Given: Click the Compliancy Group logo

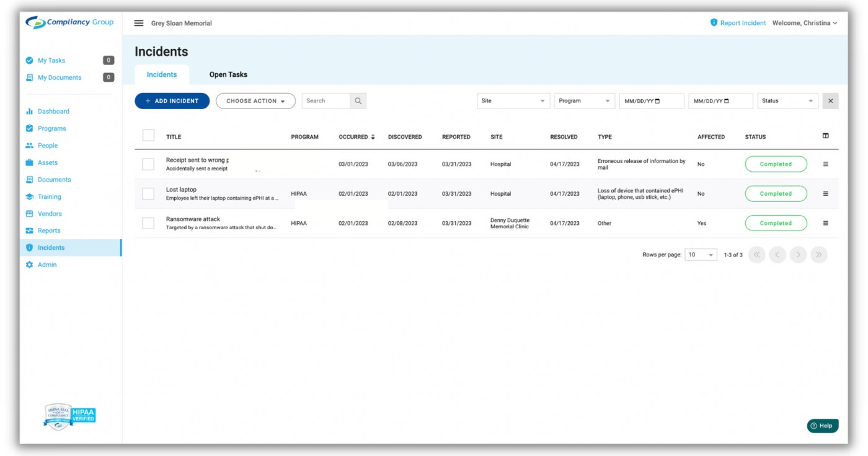Looking at the screenshot, I should (69, 22).
